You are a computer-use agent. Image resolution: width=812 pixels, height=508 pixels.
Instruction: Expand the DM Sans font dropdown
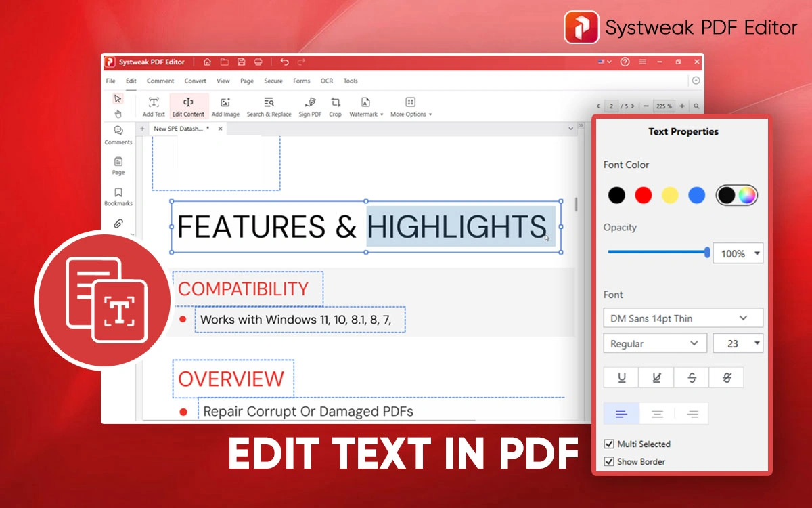683,318
